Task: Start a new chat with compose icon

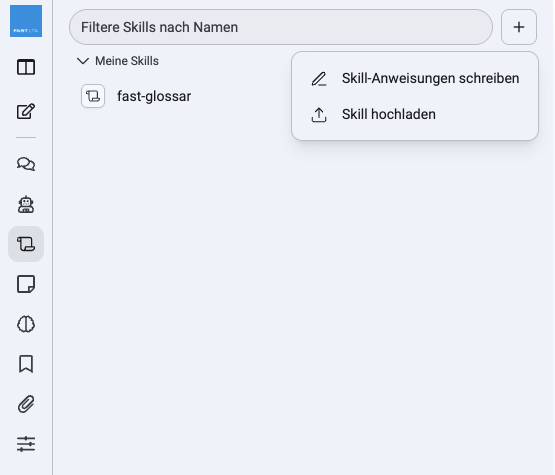Action: tap(26, 111)
